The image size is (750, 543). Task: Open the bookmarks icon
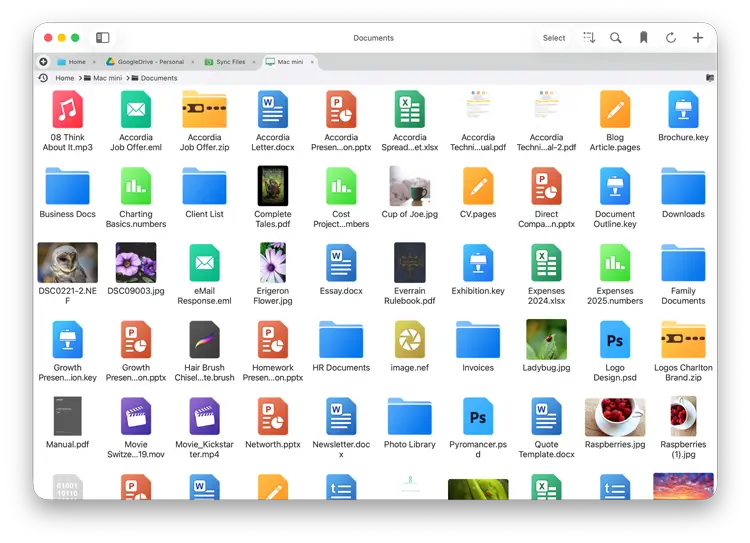pyautogui.click(x=643, y=38)
